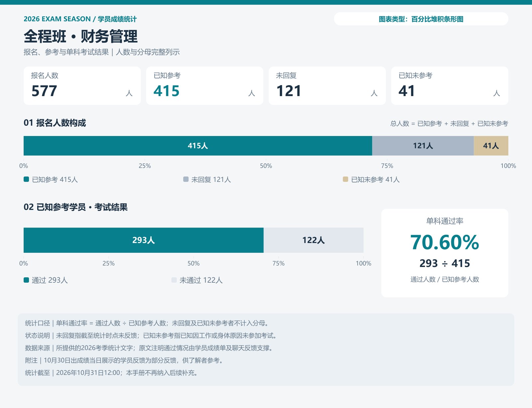This screenshot has width=532, height=408.
Task: Click the 通过人数 / 已知参考人数 caption
Action: click(x=445, y=279)
